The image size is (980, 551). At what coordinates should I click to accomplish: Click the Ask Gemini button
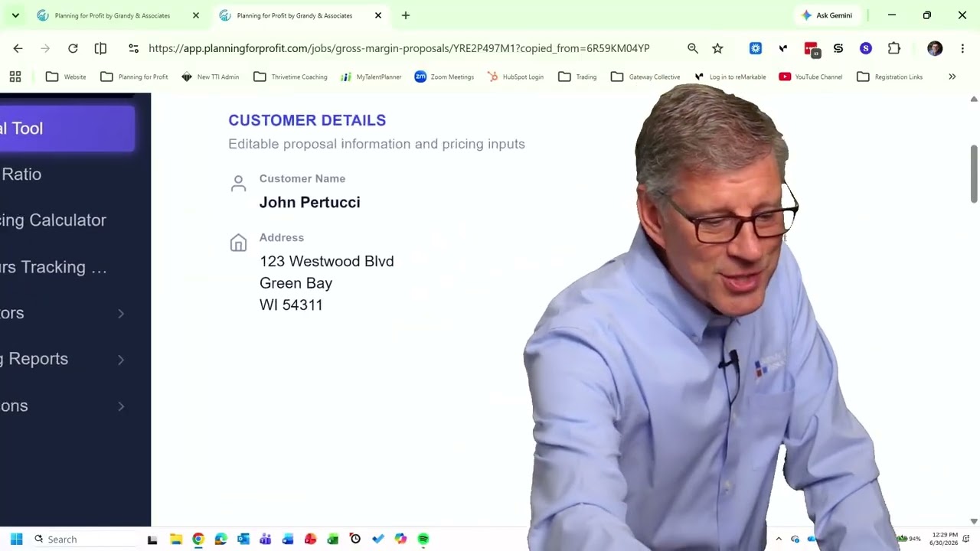pos(827,15)
